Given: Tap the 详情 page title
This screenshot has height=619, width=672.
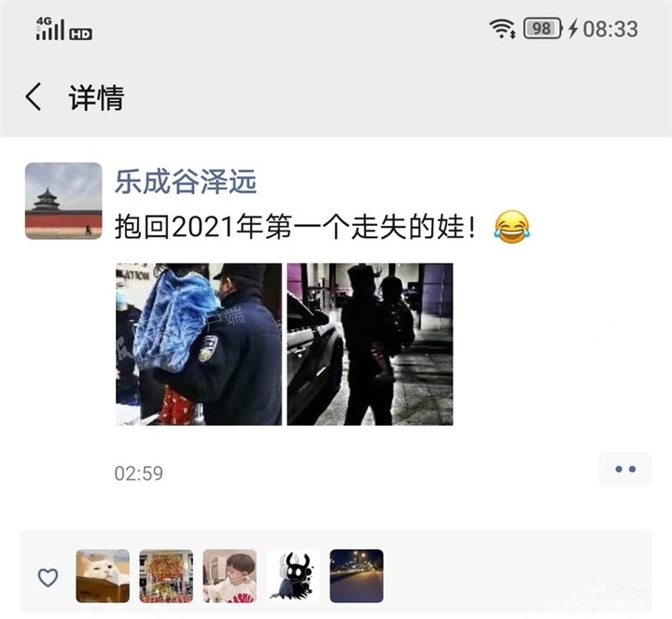Looking at the screenshot, I should 96,97.
